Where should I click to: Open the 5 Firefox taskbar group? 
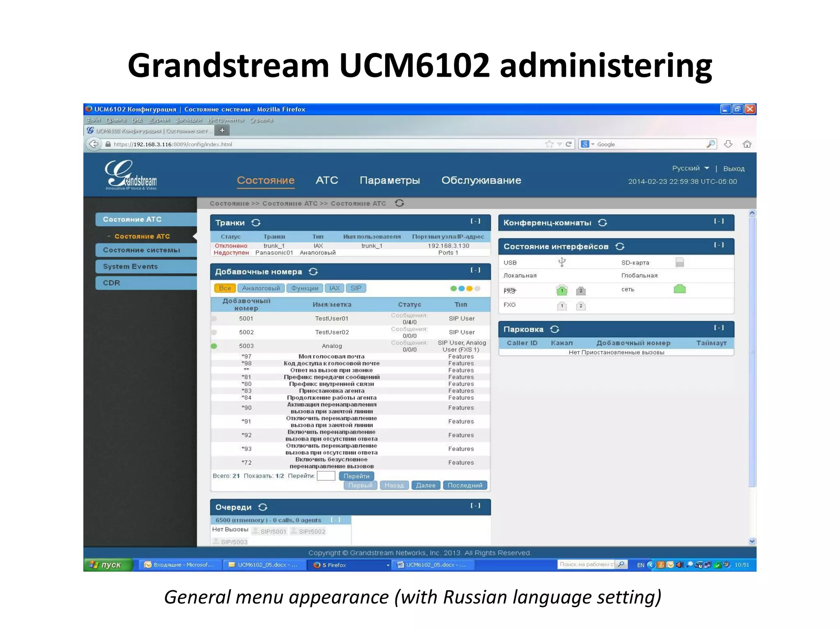351,565
